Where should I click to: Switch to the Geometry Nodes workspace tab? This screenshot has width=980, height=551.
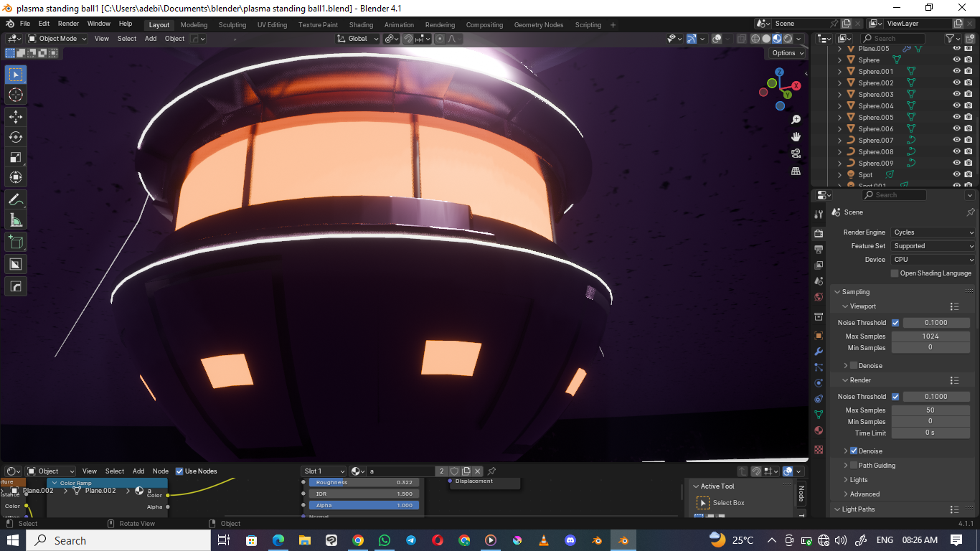pos(539,25)
